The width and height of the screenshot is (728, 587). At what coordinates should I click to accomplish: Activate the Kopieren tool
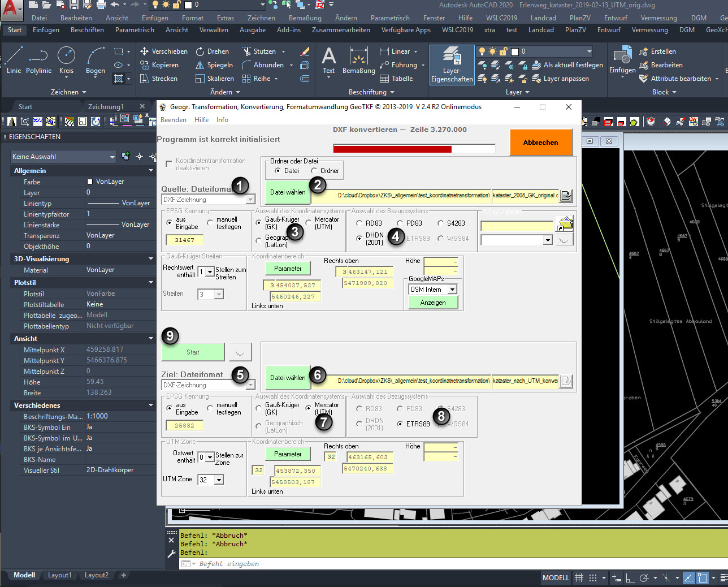tap(160, 65)
